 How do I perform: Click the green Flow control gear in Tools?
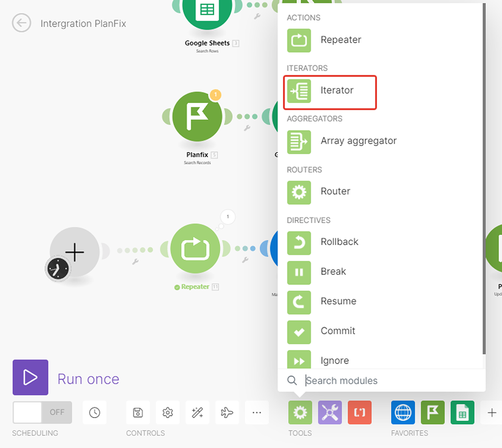[300, 413]
